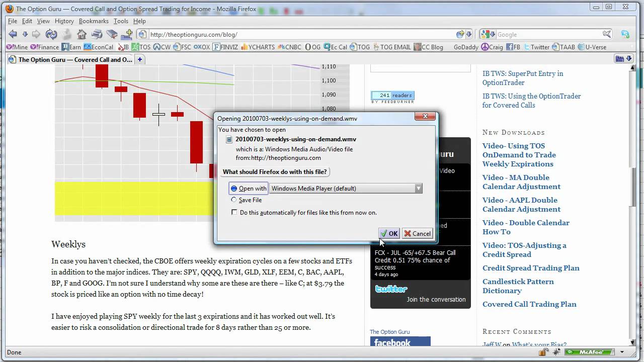This screenshot has height=362, width=644.
Task: Open the History menu
Action: tap(64, 21)
